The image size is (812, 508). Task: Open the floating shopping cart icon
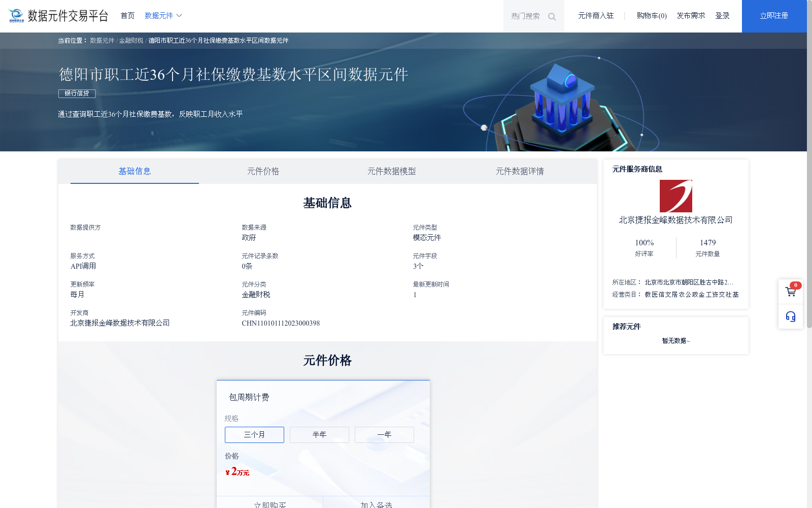tap(791, 292)
